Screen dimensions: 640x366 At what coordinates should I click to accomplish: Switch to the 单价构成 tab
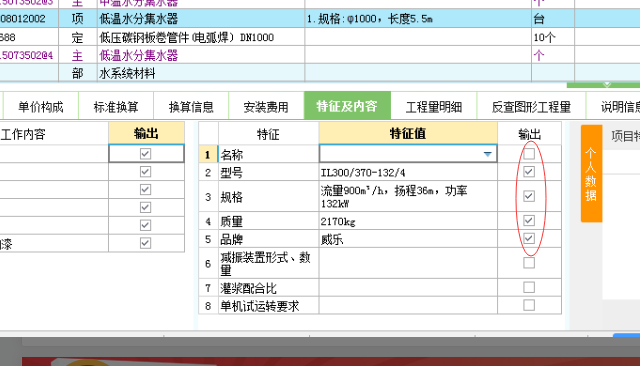[41, 107]
